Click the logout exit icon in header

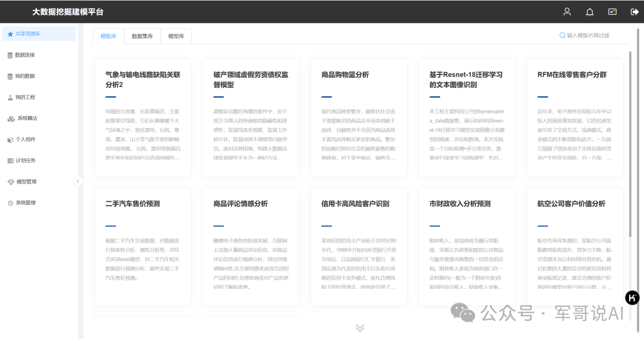634,12
